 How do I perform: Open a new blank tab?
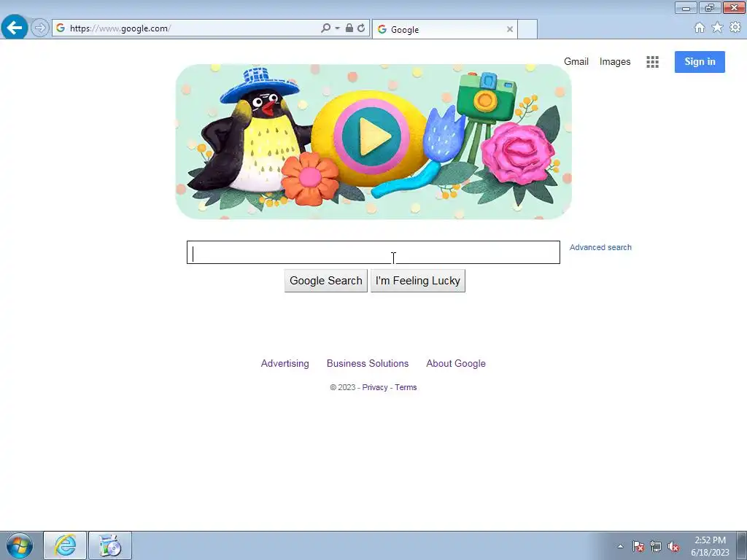tap(527, 29)
